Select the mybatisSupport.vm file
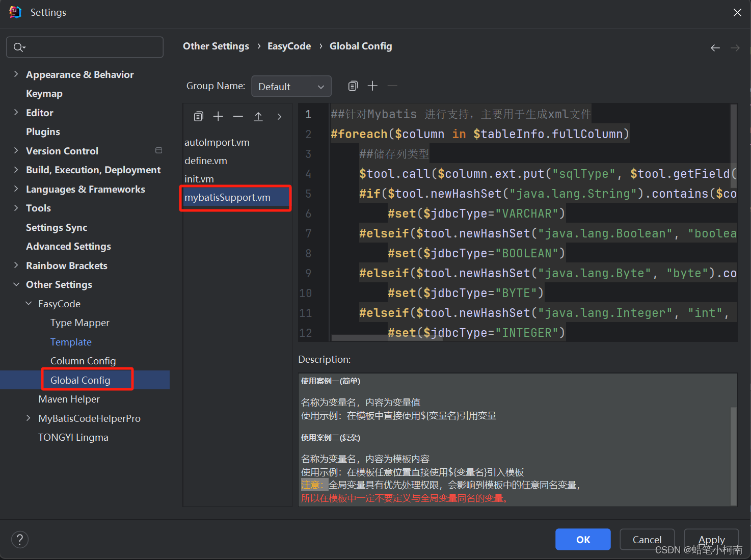Viewport: 751px width, 560px height. tap(227, 197)
